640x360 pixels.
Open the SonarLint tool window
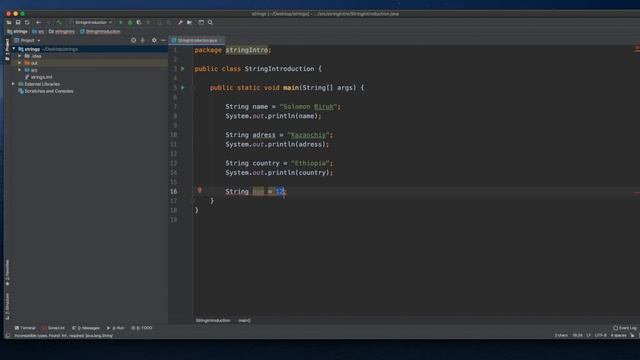tap(53, 328)
